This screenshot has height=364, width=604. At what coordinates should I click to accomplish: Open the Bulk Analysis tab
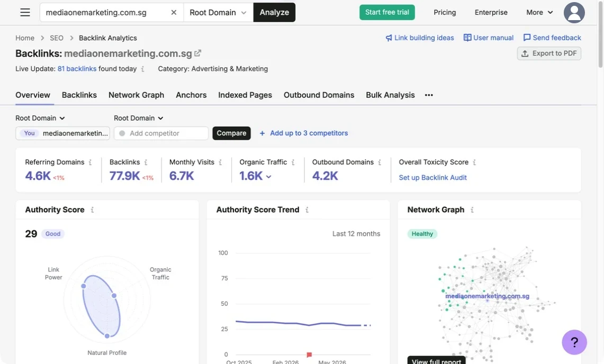click(x=390, y=95)
